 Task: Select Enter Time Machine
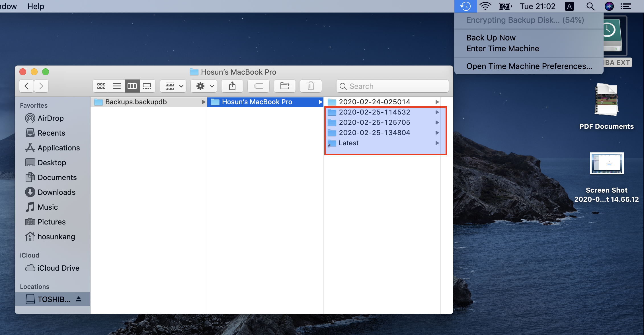point(503,48)
